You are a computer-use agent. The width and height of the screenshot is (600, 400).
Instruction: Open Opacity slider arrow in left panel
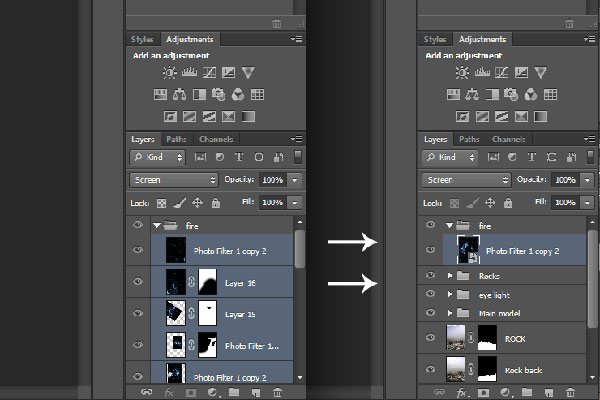click(295, 180)
